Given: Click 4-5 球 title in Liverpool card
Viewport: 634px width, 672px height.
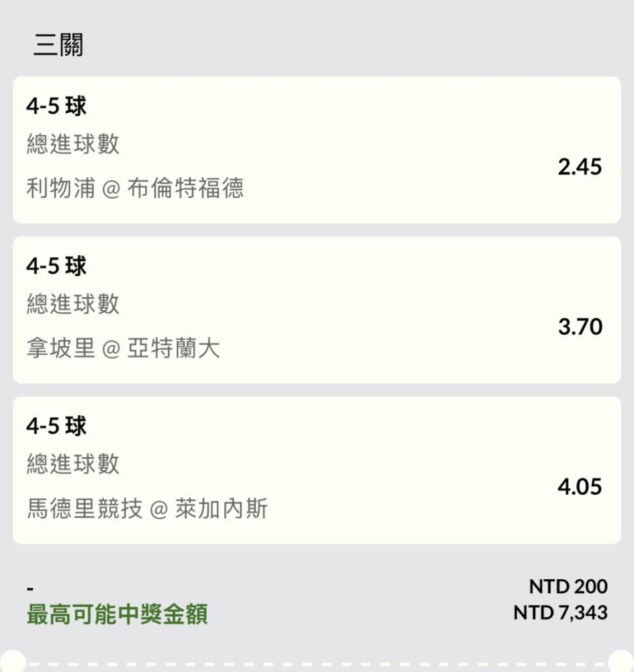Looking at the screenshot, I should (x=56, y=106).
